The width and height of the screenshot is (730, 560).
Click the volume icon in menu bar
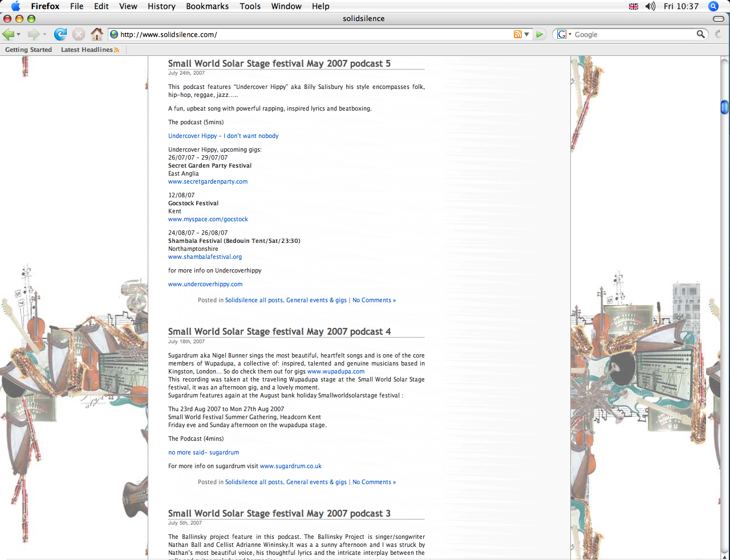pyautogui.click(x=650, y=6)
